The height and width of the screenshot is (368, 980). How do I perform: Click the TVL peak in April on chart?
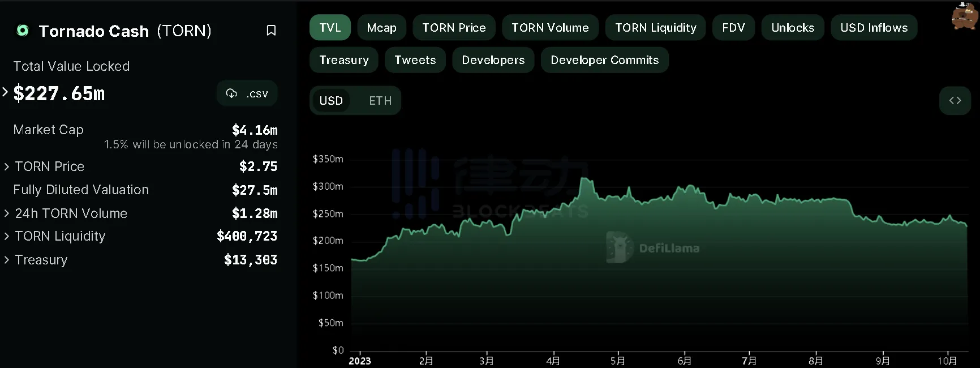pos(584,179)
